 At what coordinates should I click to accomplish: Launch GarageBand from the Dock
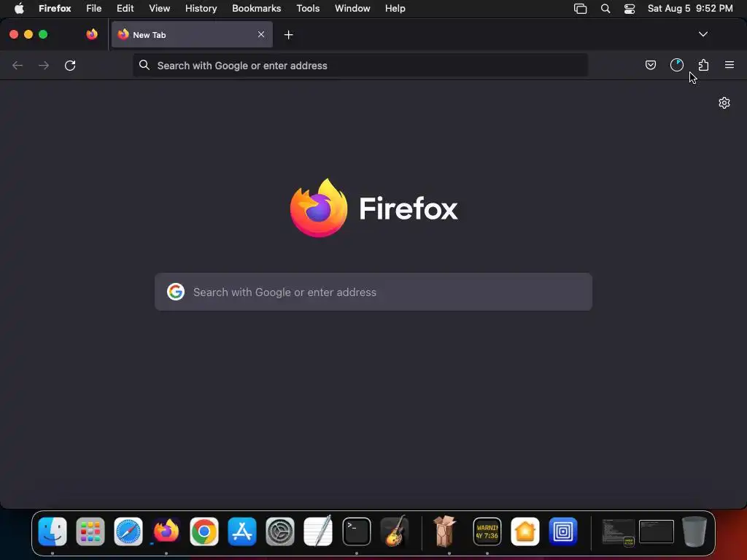(395, 531)
